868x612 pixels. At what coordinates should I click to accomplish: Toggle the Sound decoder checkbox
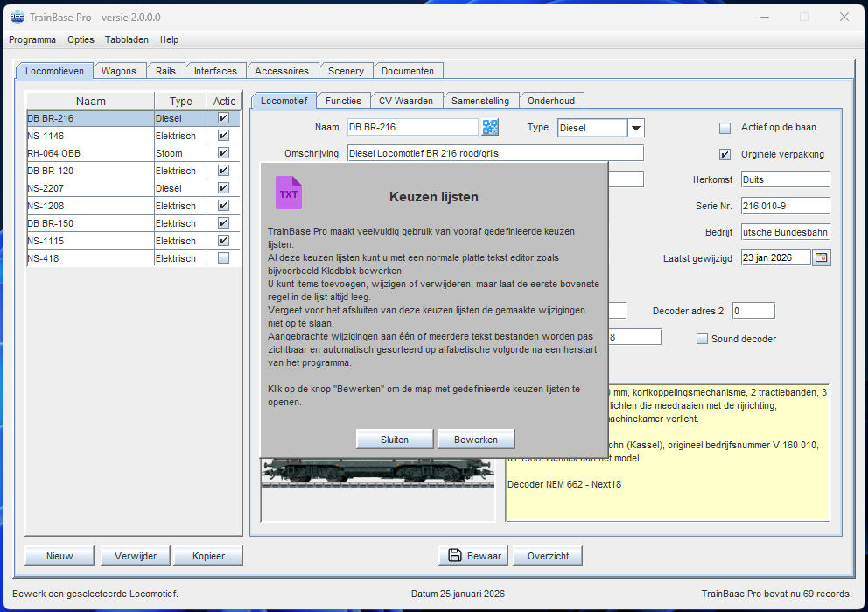pos(702,339)
